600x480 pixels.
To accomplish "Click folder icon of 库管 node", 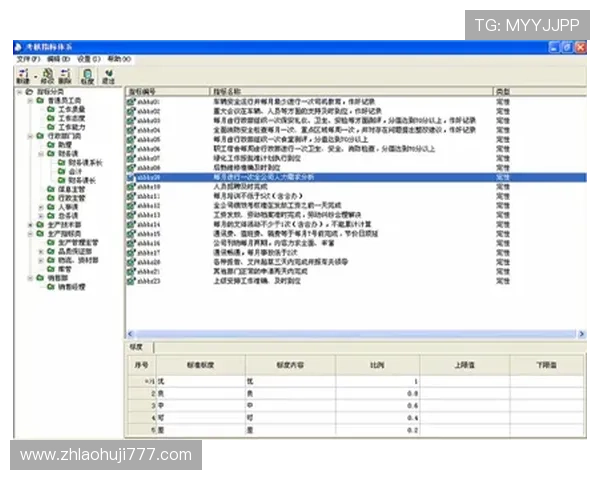I will pyautogui.click(x=51, y=269).
